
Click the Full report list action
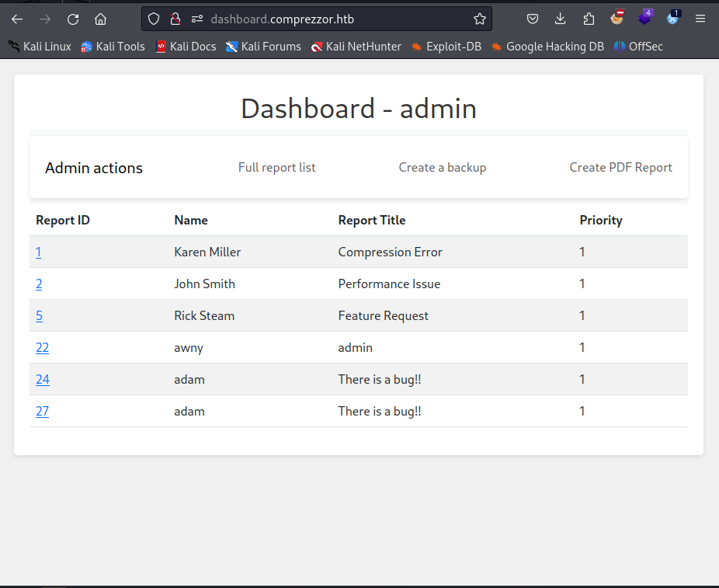click(x=277, y=168)
